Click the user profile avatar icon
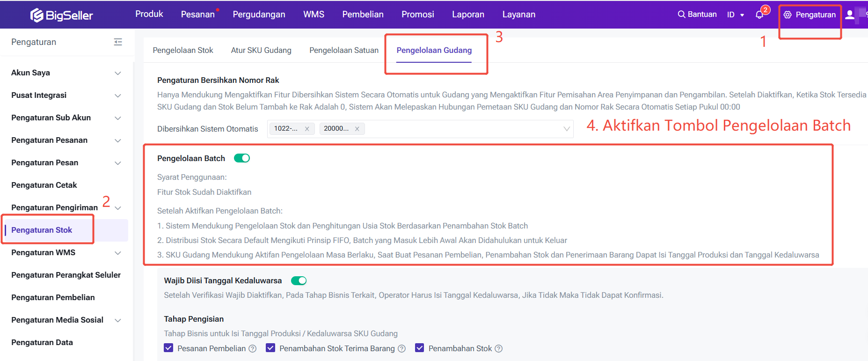This screenshot has height=361, width=868. 850,15
